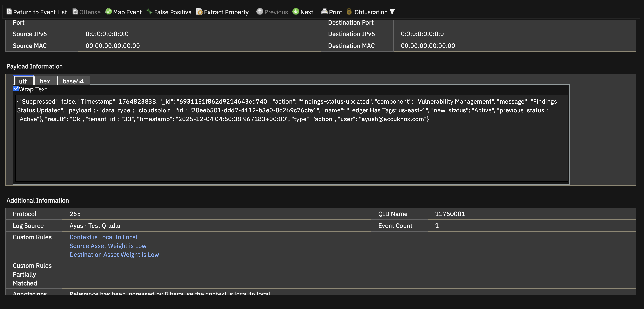
Task: Click inside the payload JSON text area
Action: 292,150
